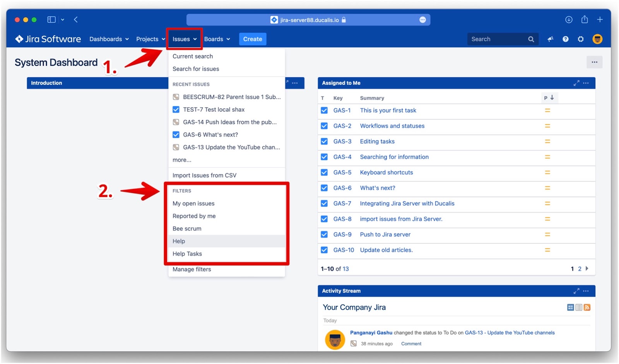Open the user profile avatar
Screen dimensions: 619x364
pos(597,39)
